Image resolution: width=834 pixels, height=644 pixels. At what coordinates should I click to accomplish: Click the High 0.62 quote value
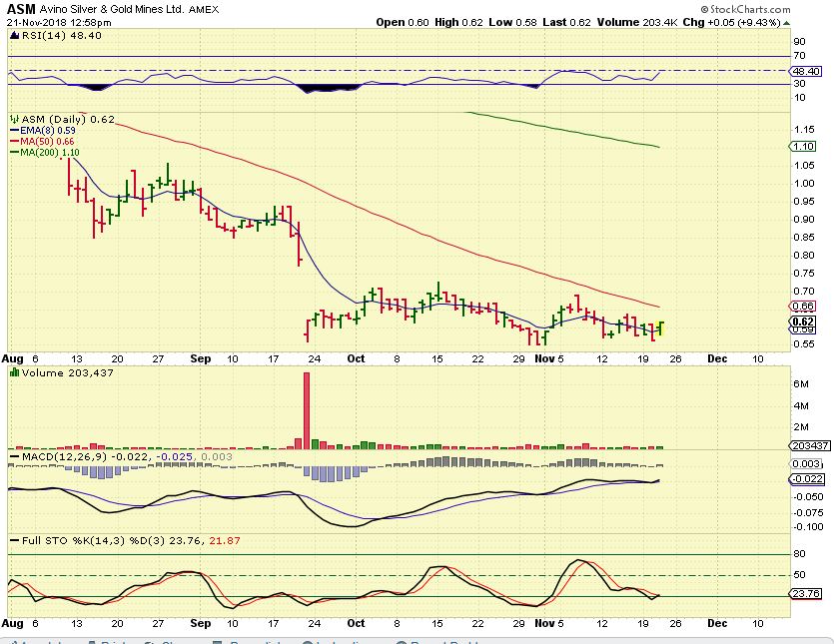[458, 22]
